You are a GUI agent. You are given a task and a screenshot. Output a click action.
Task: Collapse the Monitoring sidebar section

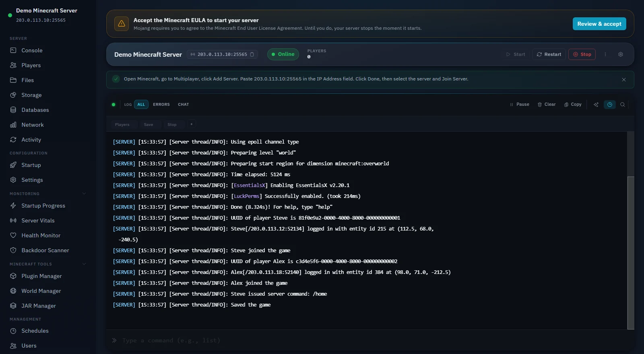pos(84,193)
